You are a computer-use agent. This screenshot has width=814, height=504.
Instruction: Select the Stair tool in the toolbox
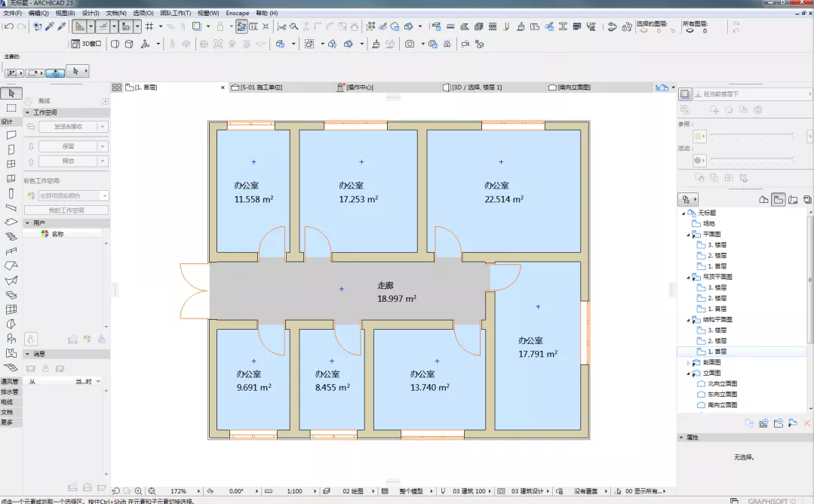click(11, 237)
